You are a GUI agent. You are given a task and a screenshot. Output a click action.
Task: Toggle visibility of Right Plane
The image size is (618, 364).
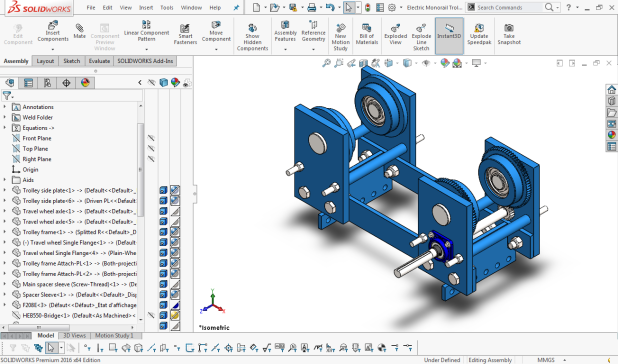click(x=151, y=159)
